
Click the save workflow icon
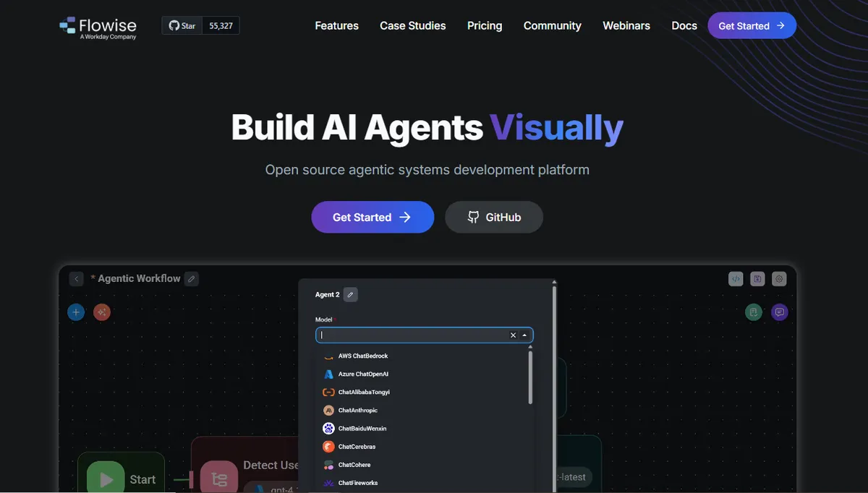click(x=757, y=279)
